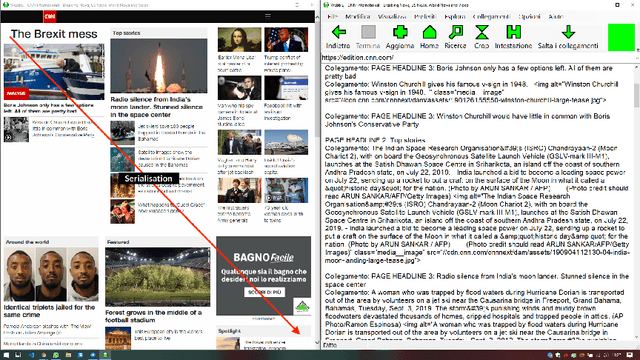Open the Modifica menu

point(358,16)
